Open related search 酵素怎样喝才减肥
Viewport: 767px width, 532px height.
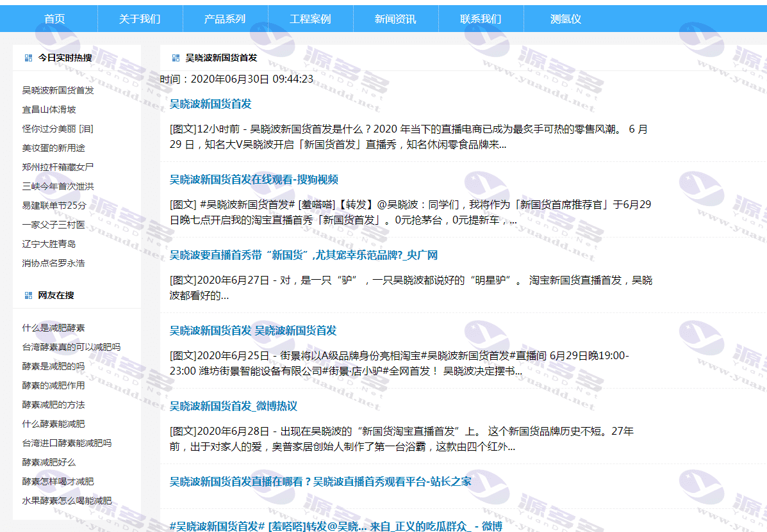coord(58,481)
